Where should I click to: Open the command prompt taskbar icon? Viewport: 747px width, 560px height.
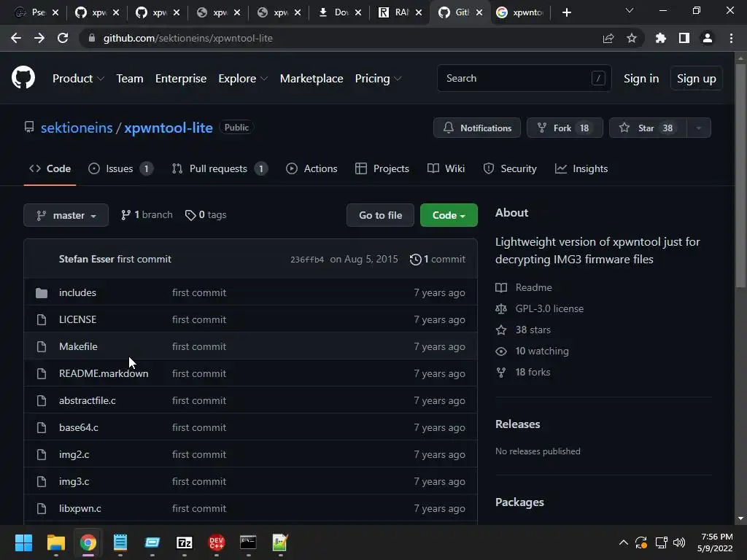[x=248, y=542]
